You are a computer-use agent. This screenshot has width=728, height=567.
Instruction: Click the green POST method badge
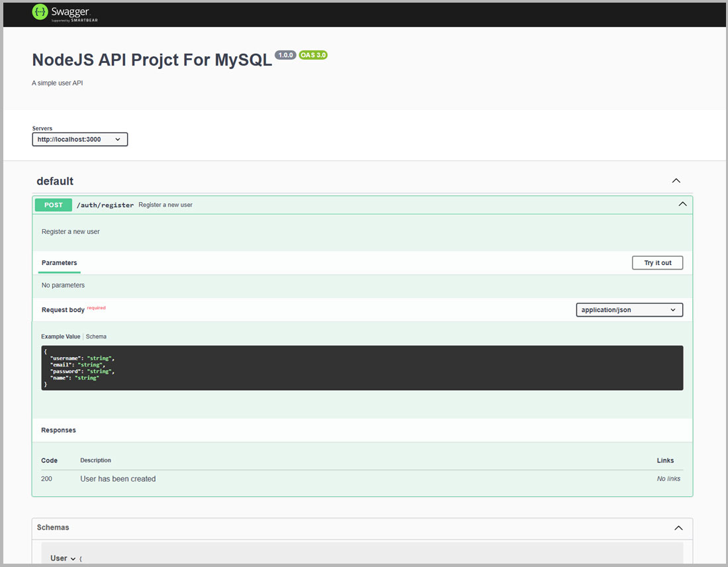coord(54,205)
